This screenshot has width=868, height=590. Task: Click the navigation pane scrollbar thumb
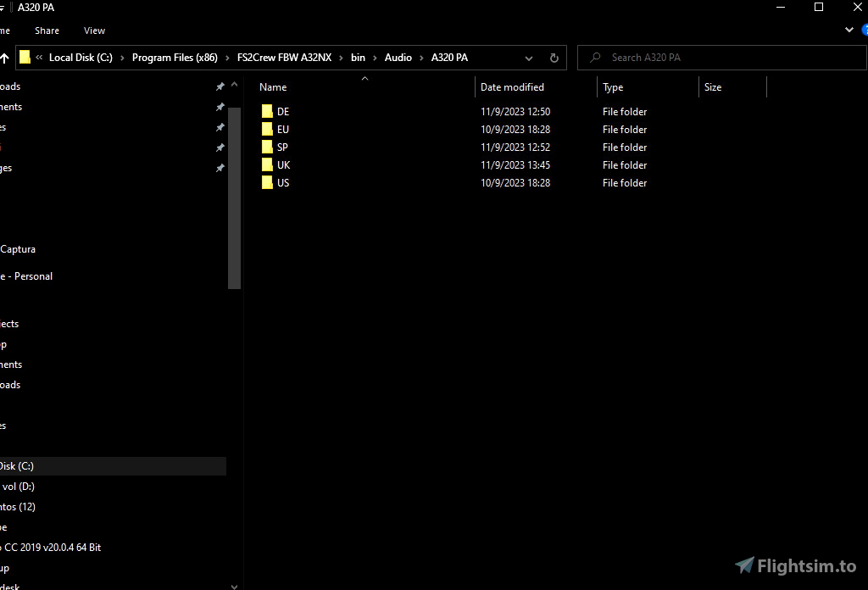pos(234,198)
